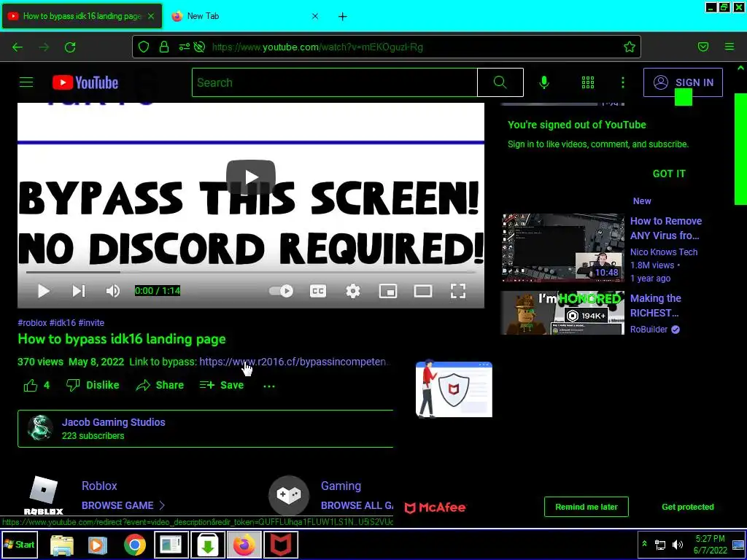Open Jacob Gaming Studios channel name
The width and height of the screenshot is (747, 560).
113,422
